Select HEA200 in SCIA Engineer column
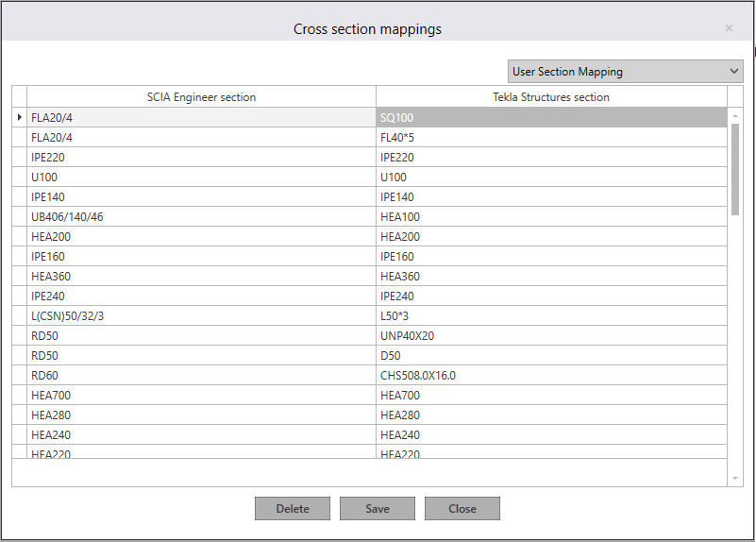The height and width of the screenshot is (542, 756). point(201,236)
